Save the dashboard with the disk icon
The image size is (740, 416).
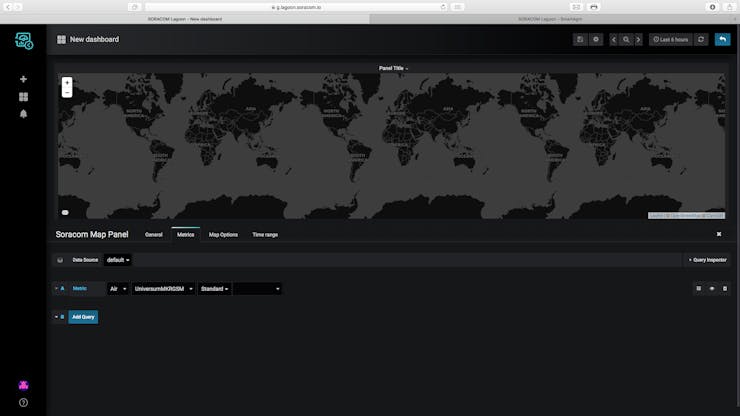580,40
